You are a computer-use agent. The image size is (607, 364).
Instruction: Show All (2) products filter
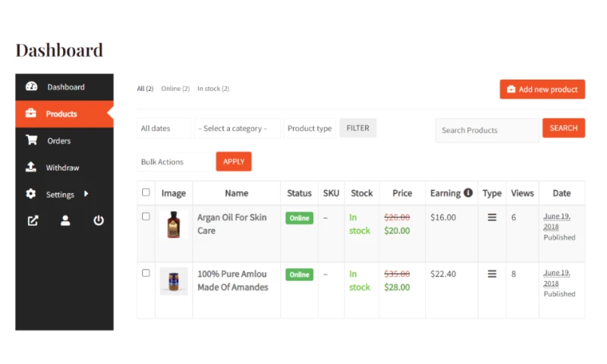(145, 89)
